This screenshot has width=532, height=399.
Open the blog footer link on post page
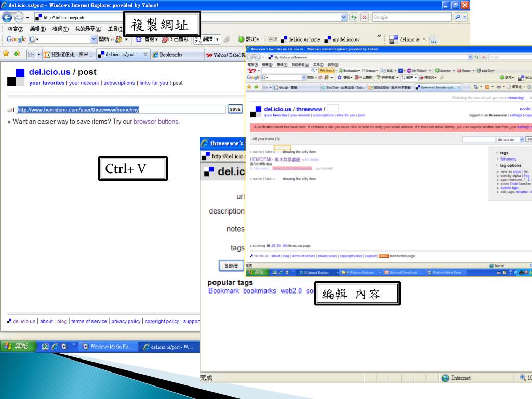(x=62, y=321)
